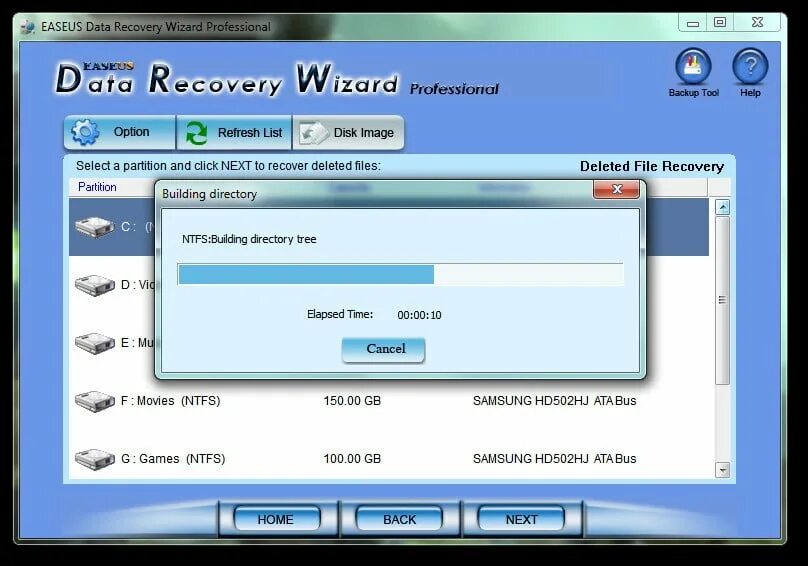Go to HOME screen
The height and width of the screenshot is (566, 808).
pyautogui.click(x=277, y=519)
